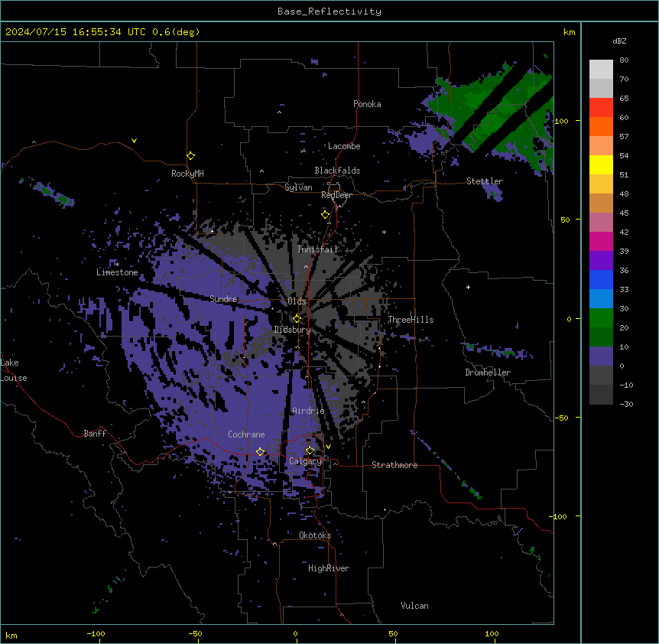
Task: Click the white asterisk above Limestone label
Action: 117,264
